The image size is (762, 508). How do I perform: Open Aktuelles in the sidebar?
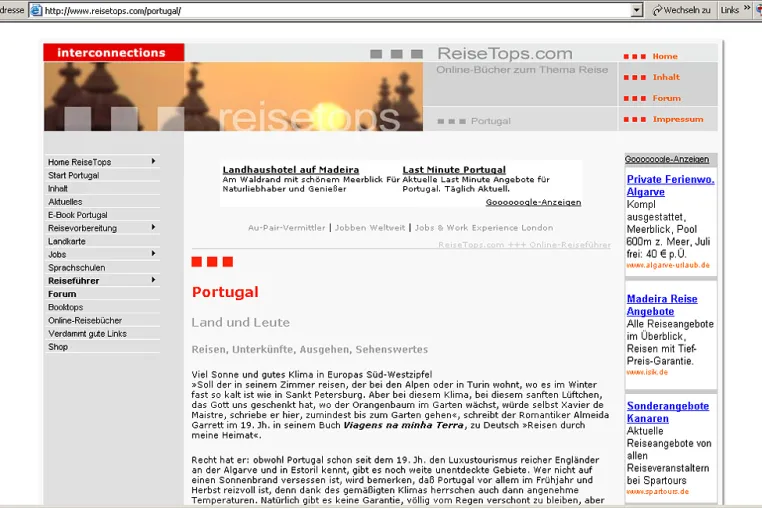(x=65, y=202)
